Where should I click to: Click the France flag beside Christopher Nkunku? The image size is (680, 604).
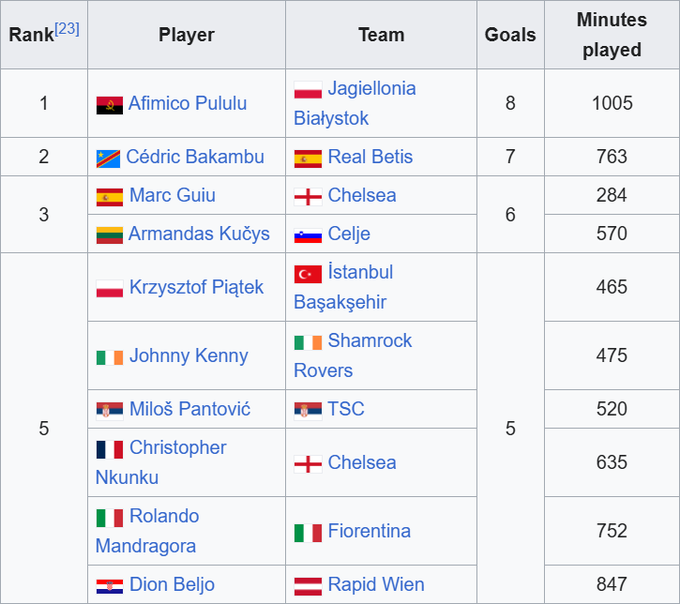[x=109, y=449]
